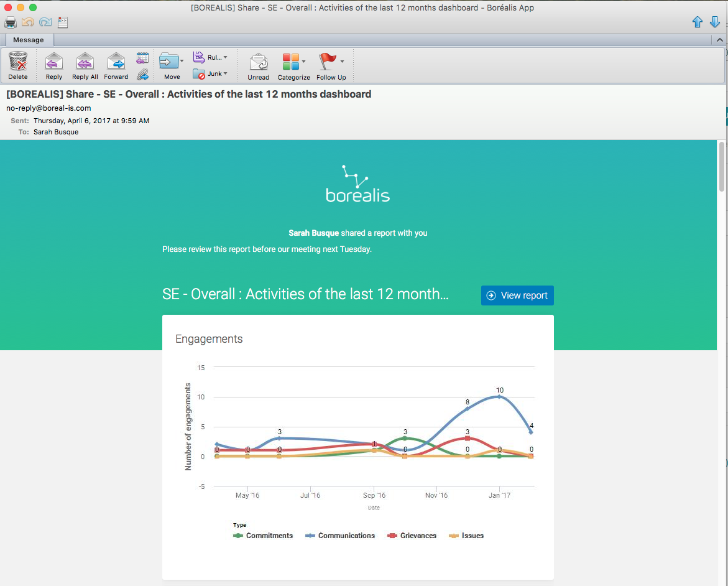Expand the Junk dropdown arrow
The image size is (728, 586).
pyautogui.click(x=226, y=73)
